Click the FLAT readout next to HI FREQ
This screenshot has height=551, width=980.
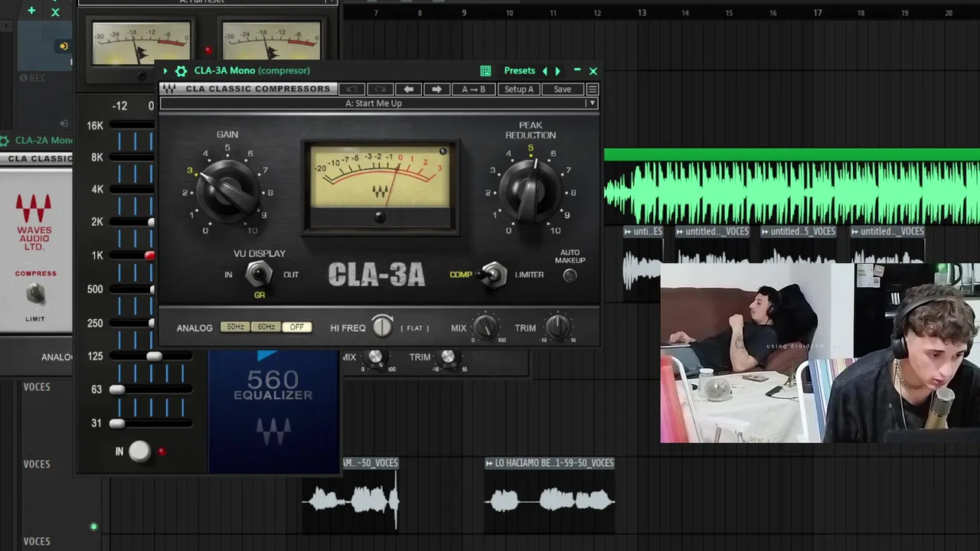pos(414,328)
